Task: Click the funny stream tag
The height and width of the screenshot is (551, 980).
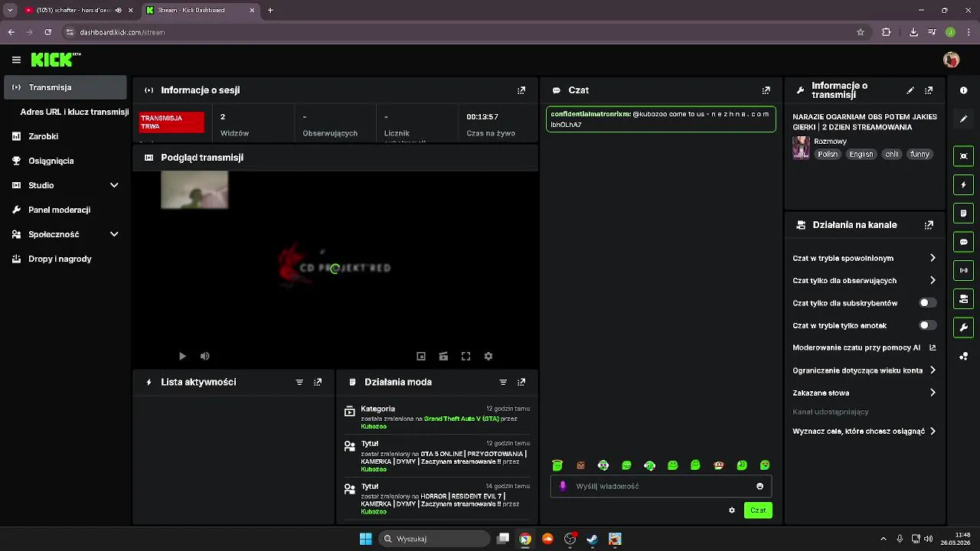Action: (920, 155)
